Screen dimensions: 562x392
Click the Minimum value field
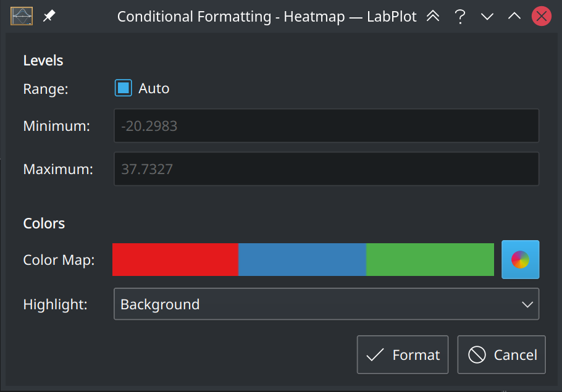click(326, 125)
